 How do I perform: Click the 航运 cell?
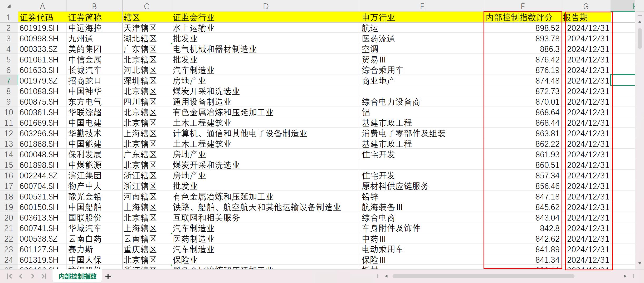click(x=422, y=28)
